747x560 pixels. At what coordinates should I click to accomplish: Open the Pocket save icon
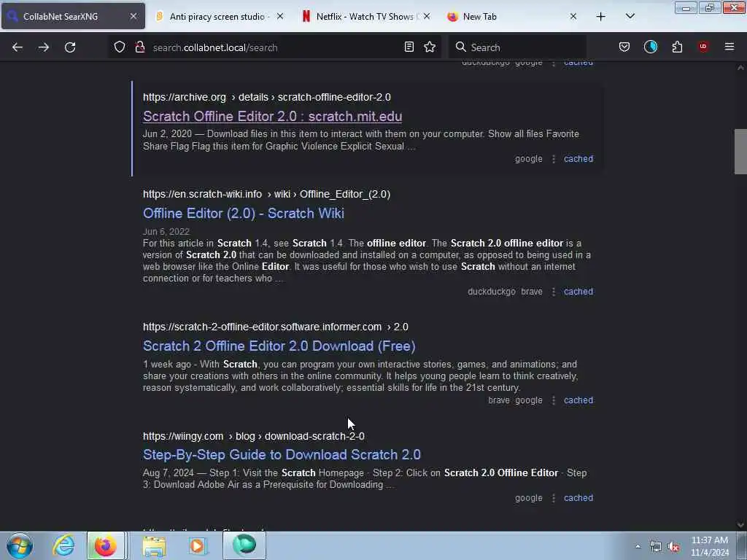tap(624, 47)
